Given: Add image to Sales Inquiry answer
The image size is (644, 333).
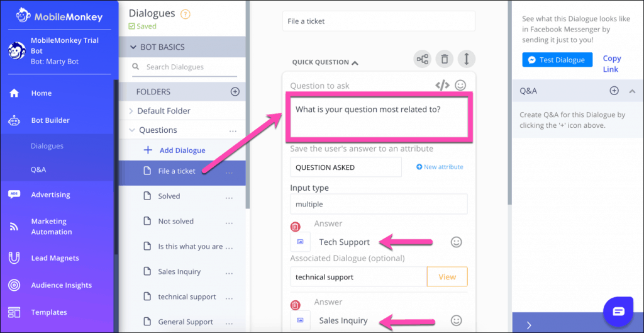Looking at the screenshot, I should pos(300,320).
